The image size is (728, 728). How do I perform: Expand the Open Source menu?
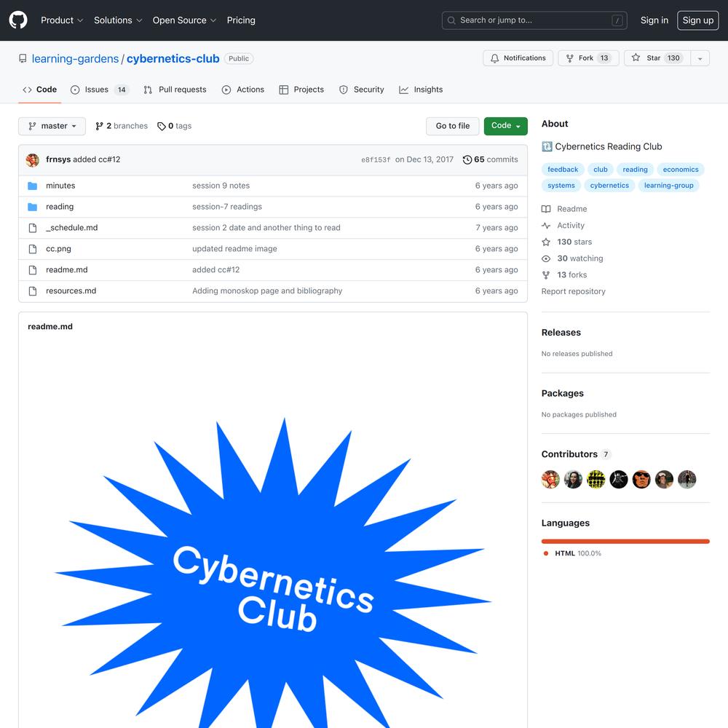pyautogui.click(x=184, y=20)
